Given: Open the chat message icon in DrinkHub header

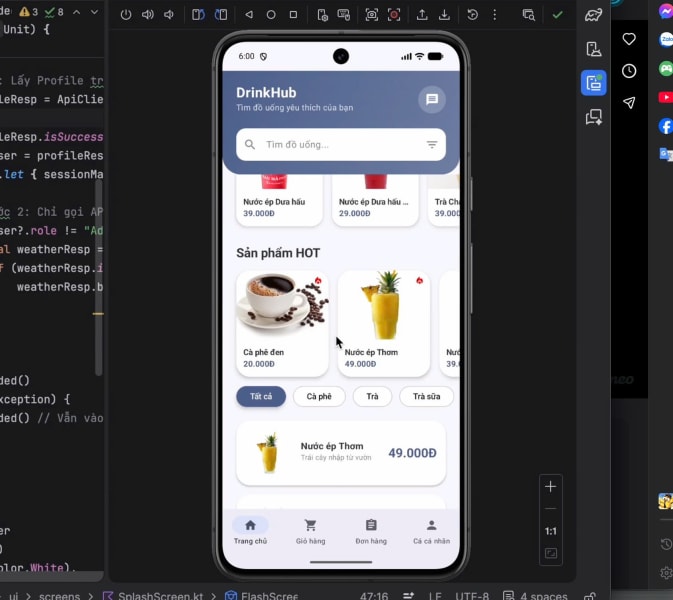Looking at the screenshot, I should coord(432,100).
